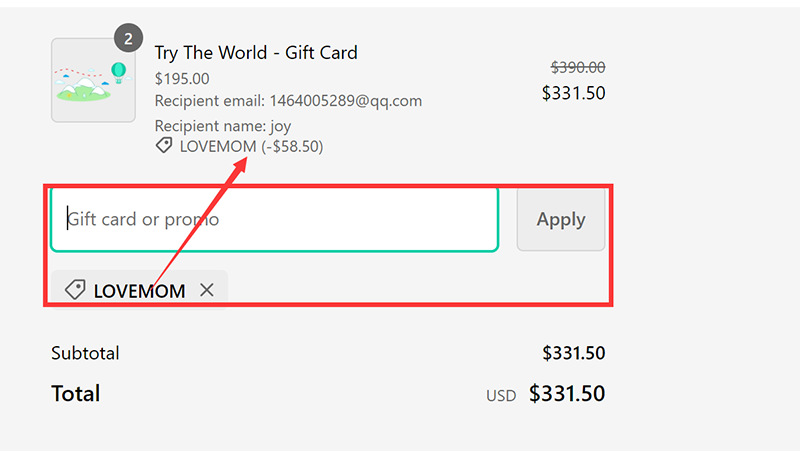Viewport: 800px width, 460px height.
Task: Click the discounted item price $331.50
Action: (x=573, y=93)
